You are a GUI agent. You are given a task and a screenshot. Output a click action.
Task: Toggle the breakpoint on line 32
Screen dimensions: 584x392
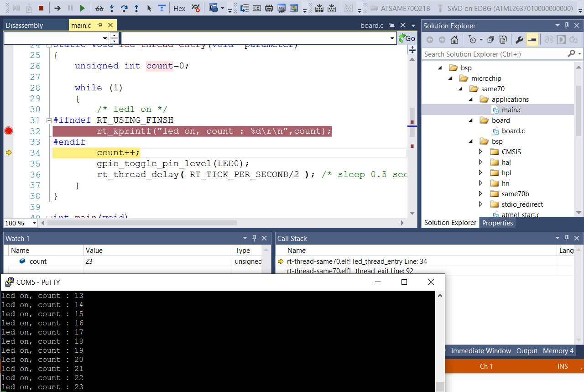click(8, 131)
